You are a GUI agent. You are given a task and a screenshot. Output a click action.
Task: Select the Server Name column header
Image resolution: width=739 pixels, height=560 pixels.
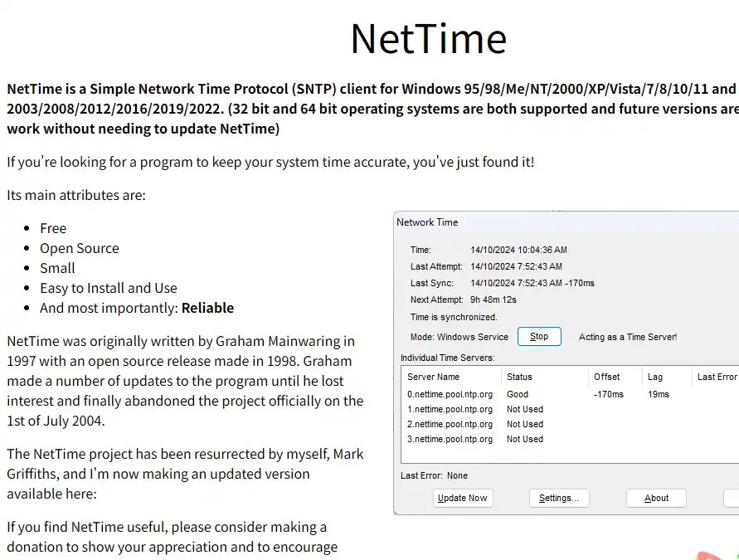pos(451,377)
